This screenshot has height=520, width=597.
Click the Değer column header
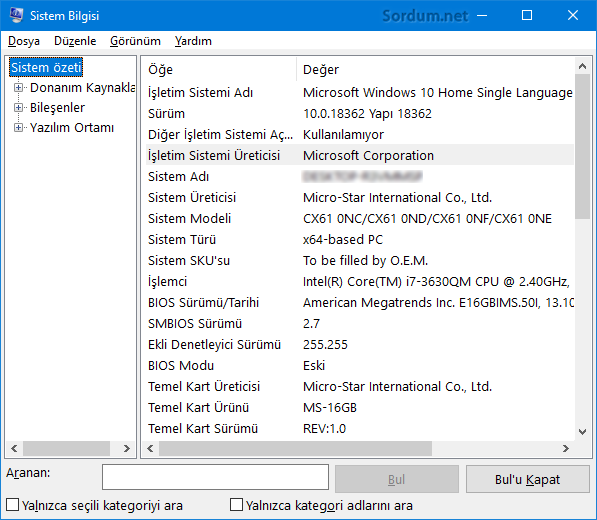[435, 70]
